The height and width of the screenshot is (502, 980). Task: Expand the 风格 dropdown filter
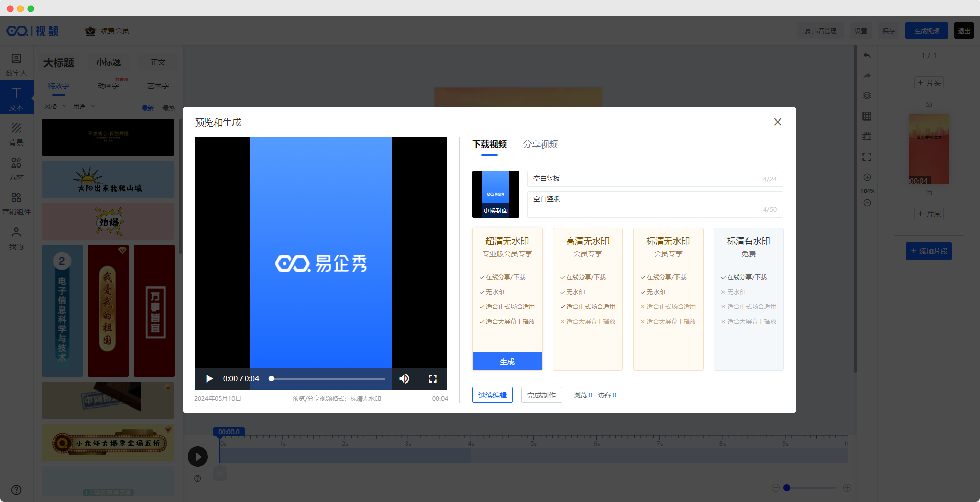(x=55, y=106)
